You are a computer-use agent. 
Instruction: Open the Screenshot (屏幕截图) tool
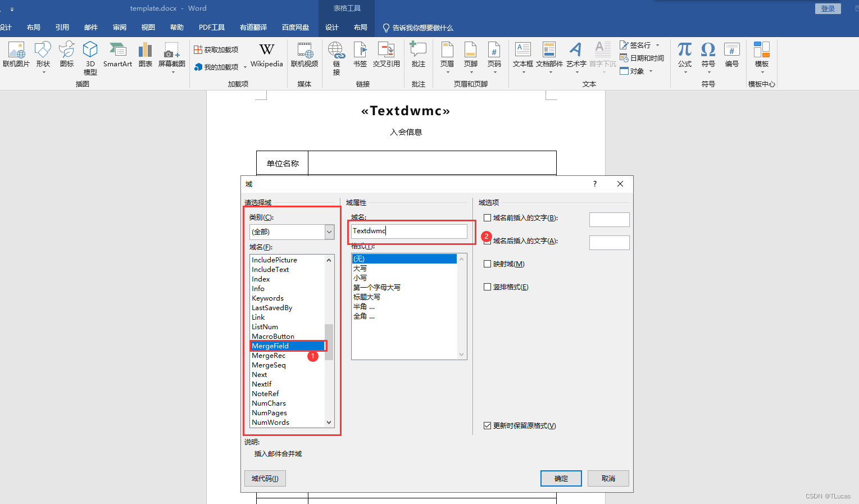(172, 57)
